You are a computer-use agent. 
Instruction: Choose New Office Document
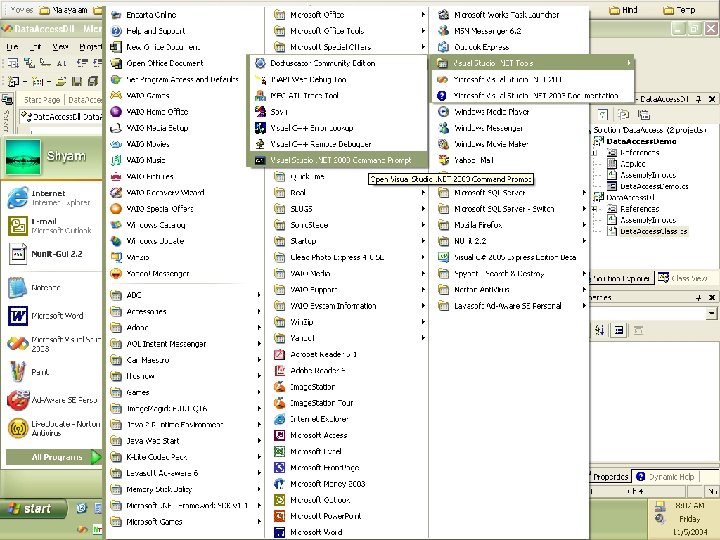tap(184, 47)
